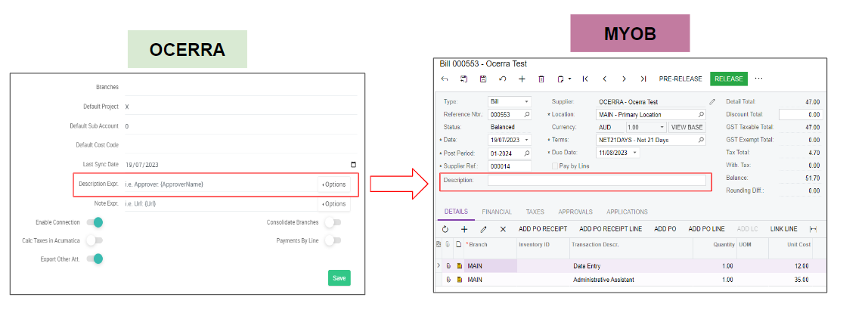
Task: Open Location lookup magnifier
Action: [701, 115]
